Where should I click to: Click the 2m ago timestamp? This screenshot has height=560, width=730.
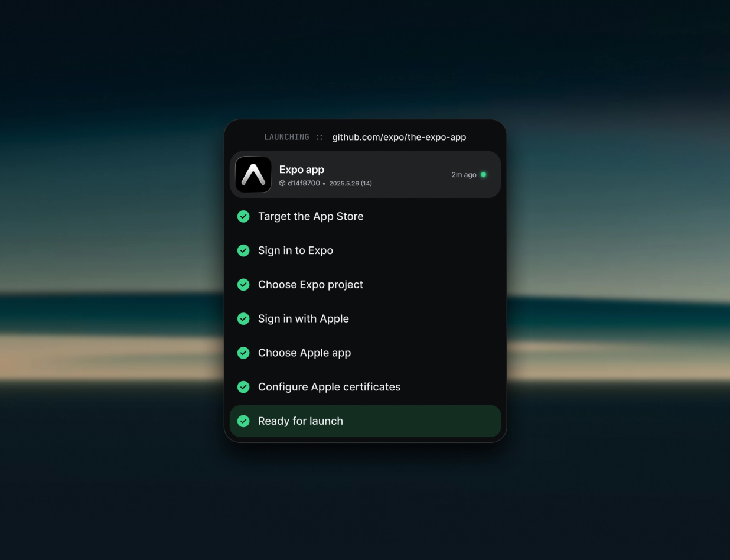click(x=464, y=175)
